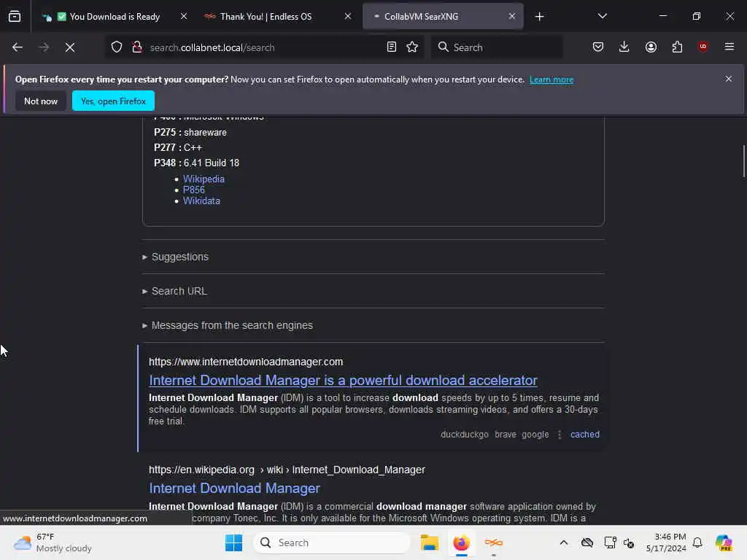Open the Downloads panel
The height and width of the screenshot is (560, 747).
(624, 47)
